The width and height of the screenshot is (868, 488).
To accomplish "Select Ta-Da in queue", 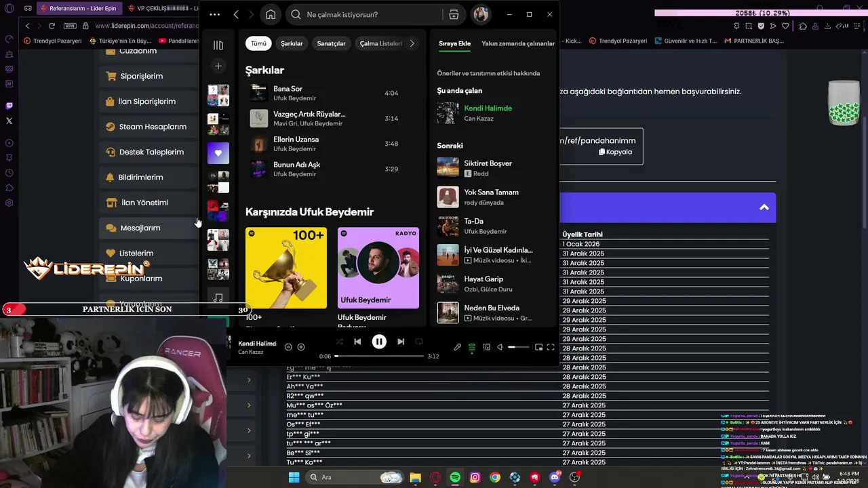I will point(494,226).
